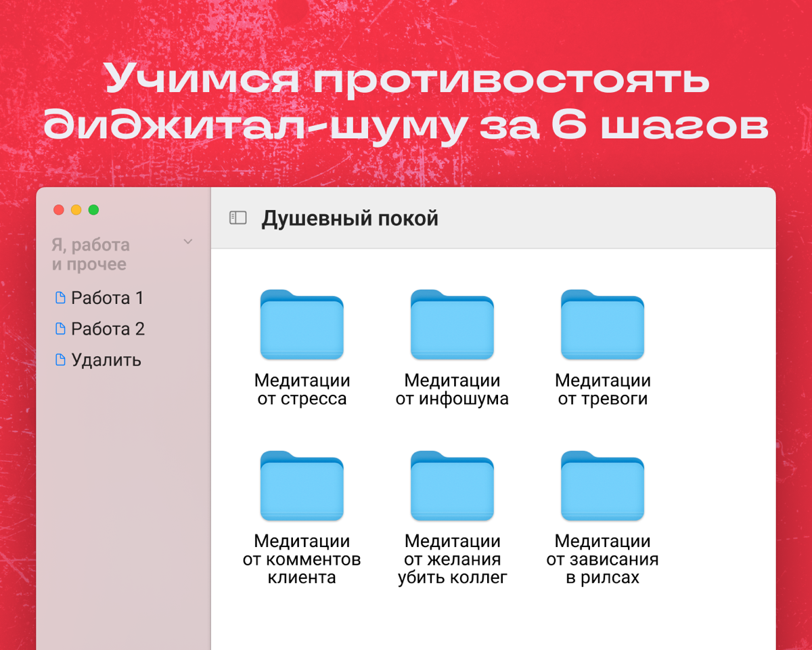Click the «Я, работа и прочее» section header

[x=91, y=255]
